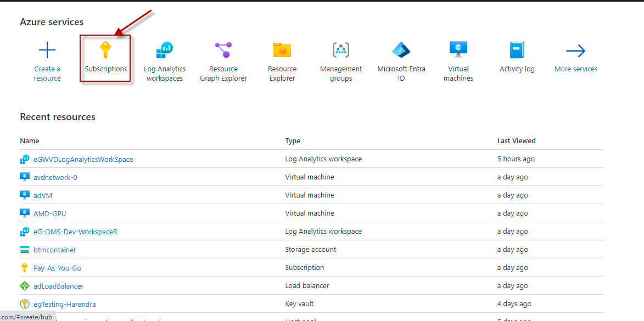
Task: Click '4 days ago' in egTesting-Harendra row
Action: coord(514,304)
